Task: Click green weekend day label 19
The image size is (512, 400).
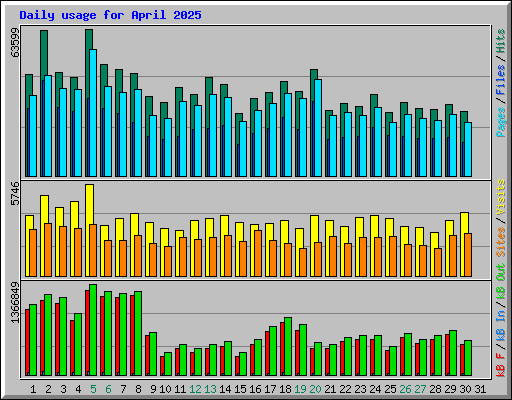Action: pyautogui.click(x=300, y=389)
